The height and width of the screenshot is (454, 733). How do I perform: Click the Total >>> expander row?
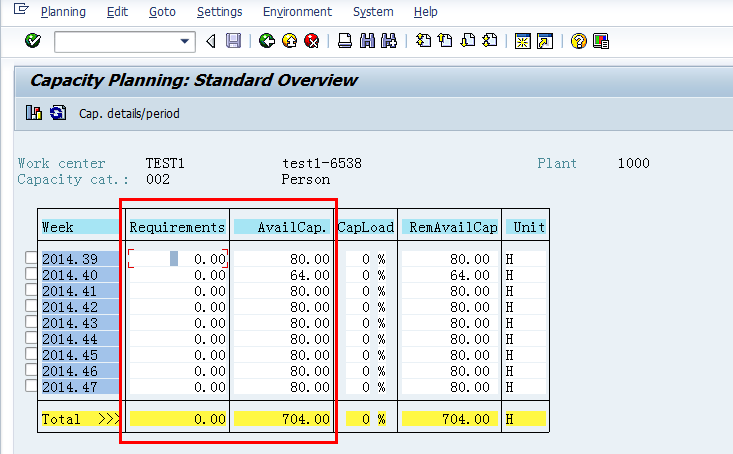(x=80, y=419)
